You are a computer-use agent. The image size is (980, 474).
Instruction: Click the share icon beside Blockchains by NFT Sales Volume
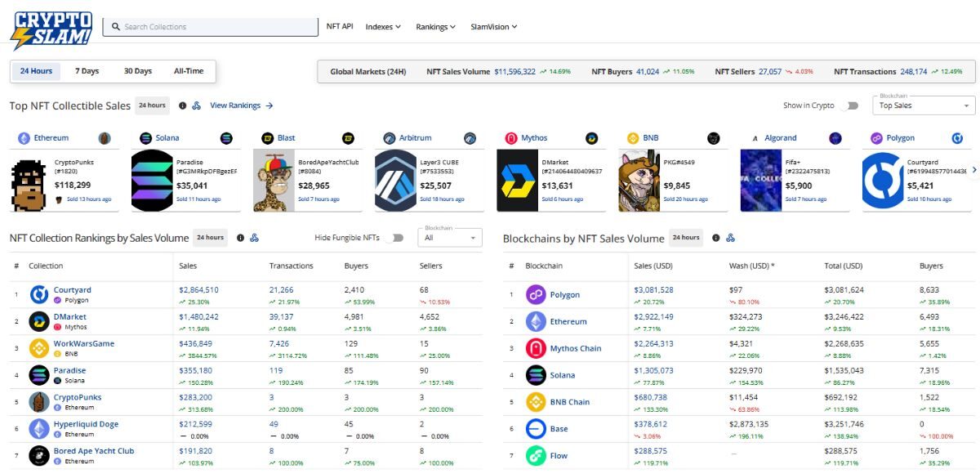coord(730,238)
